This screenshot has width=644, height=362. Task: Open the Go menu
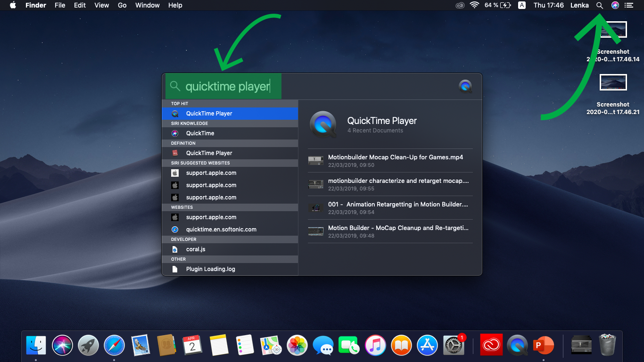click(x=122, y=5)
